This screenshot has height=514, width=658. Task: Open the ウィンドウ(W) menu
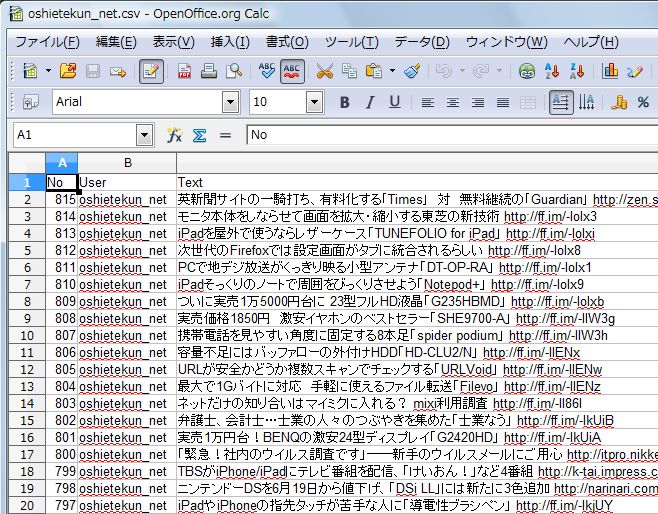pos(507,42)
